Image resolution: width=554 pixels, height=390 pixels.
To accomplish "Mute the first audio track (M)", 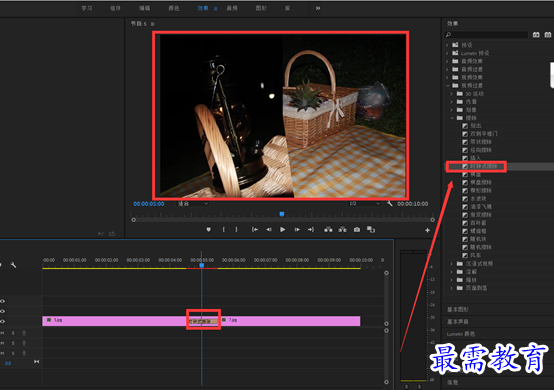I will [2, 333].
